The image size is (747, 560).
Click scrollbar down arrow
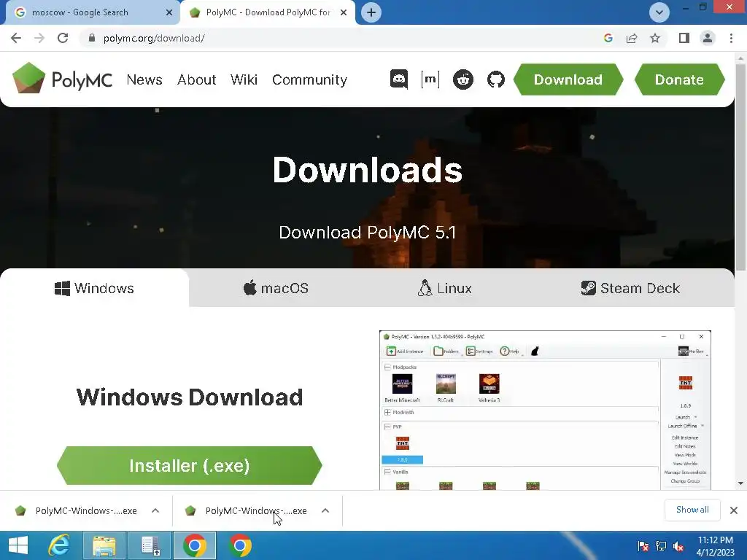click(x=740, y=483)
